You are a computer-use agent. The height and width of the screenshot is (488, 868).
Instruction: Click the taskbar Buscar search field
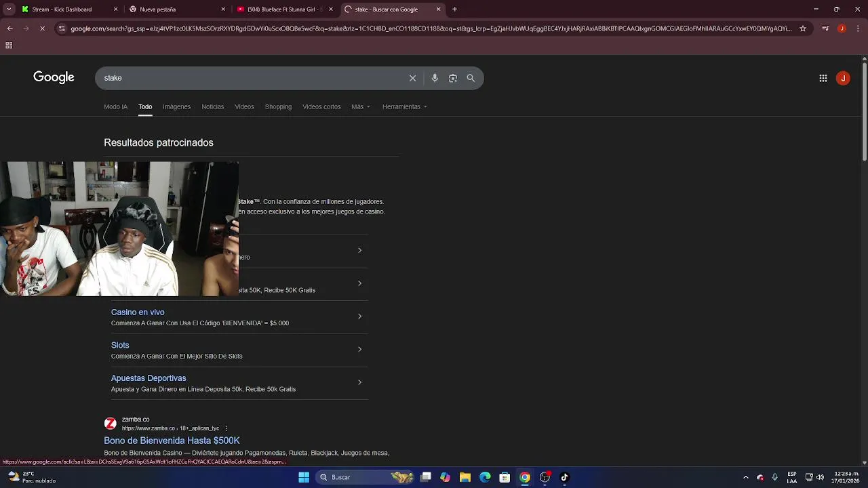tap(366, 477)
